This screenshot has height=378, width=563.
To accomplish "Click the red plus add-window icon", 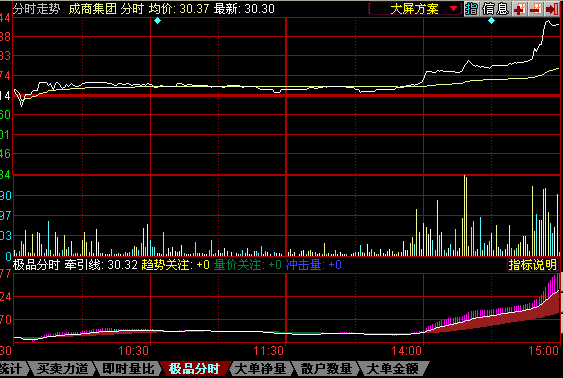I will pyautogui.click(x=519, y=9).
